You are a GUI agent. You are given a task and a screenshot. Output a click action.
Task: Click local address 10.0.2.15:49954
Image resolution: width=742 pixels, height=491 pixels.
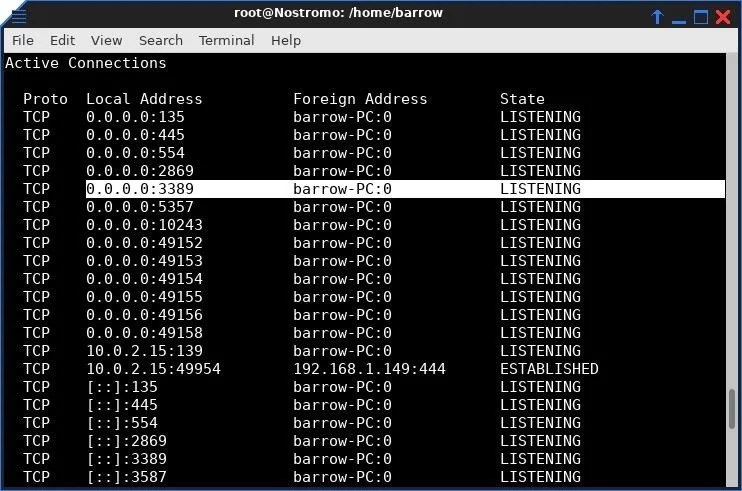coord(153,368)
